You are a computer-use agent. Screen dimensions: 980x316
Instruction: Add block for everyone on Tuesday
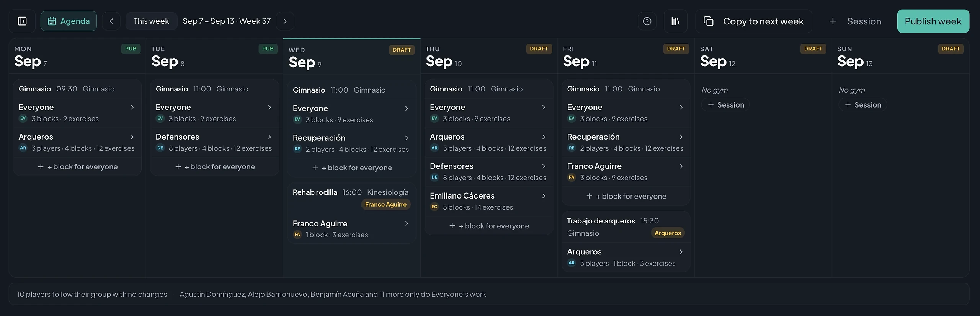pos(214,166)
